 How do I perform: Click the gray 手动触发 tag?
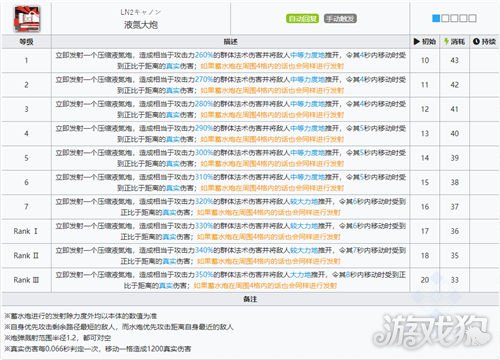click(x=340, y=19)
